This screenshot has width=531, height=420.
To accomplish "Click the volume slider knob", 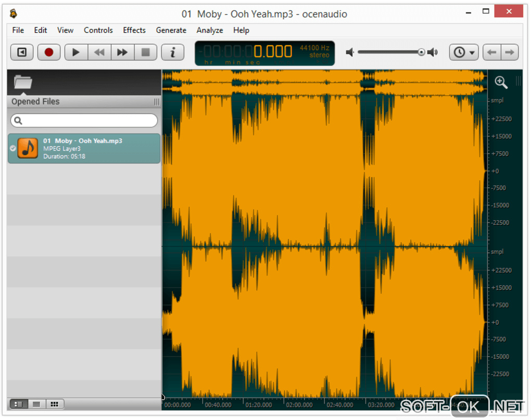I will [421, 52].
